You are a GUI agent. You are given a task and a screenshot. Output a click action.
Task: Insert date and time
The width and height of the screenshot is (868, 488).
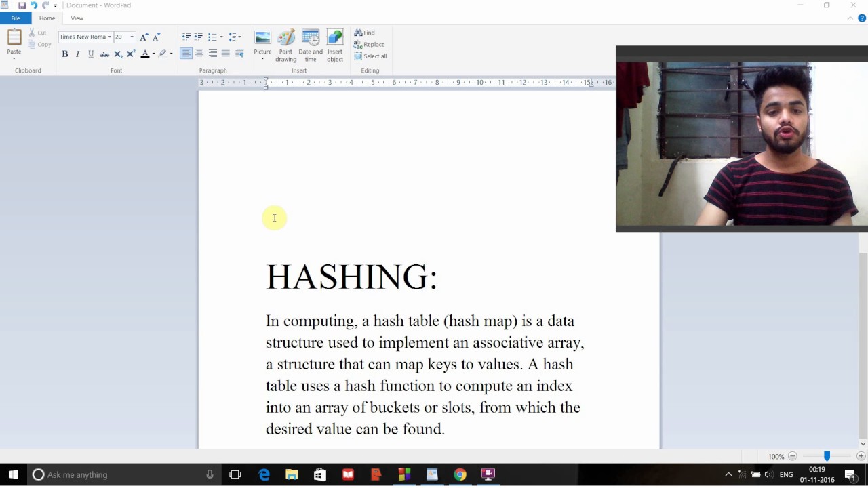[311, 46]
